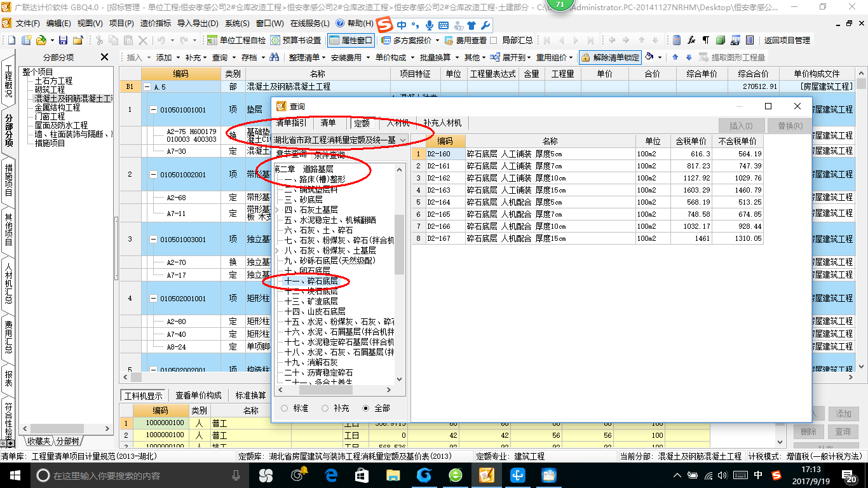
Task: Click the Windows Start button
Action: (x=15, y=475)
